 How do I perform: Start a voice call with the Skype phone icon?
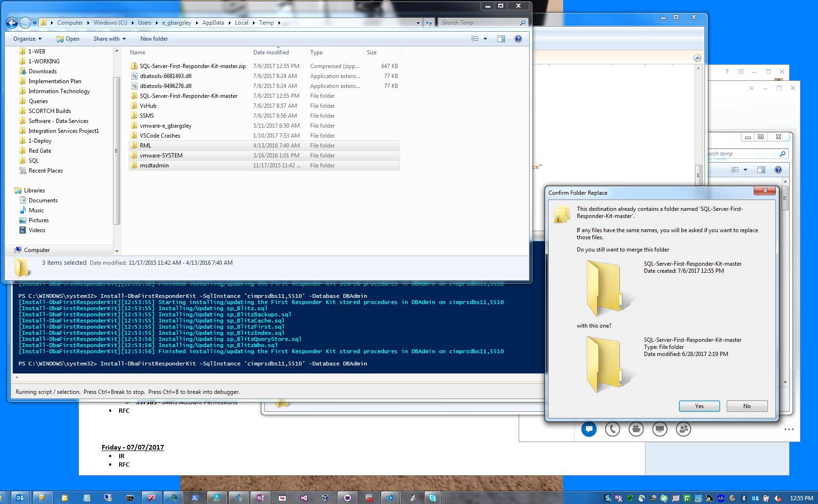612,429
